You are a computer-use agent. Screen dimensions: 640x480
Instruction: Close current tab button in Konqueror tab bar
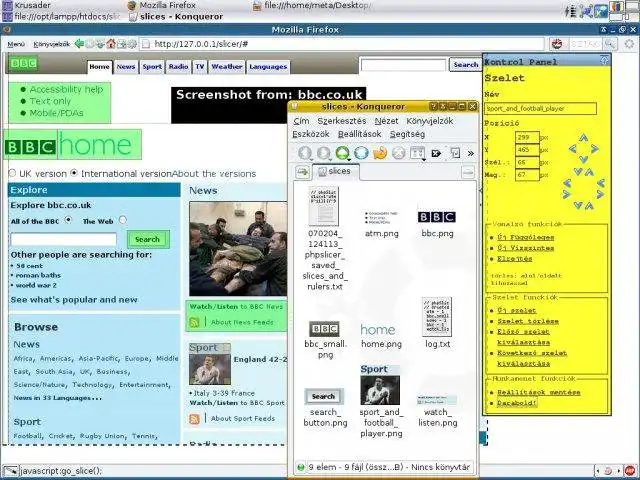(468, 172)
